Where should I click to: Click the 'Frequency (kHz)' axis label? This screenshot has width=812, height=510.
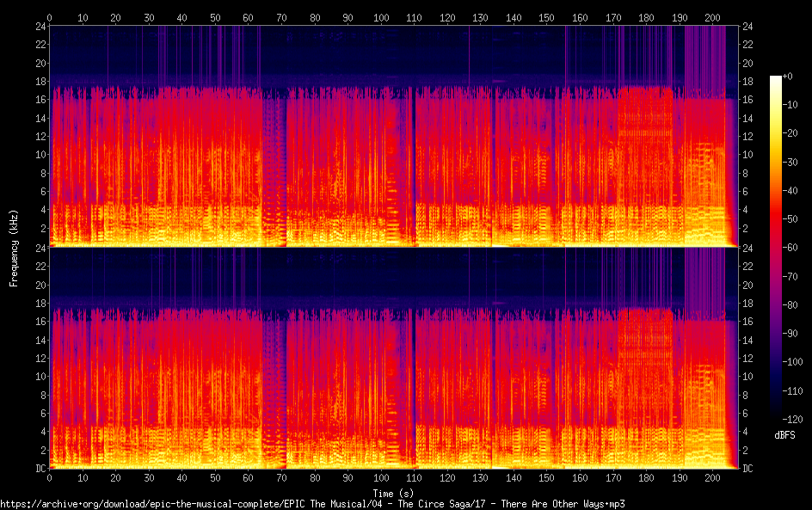[x=14, y=248]
